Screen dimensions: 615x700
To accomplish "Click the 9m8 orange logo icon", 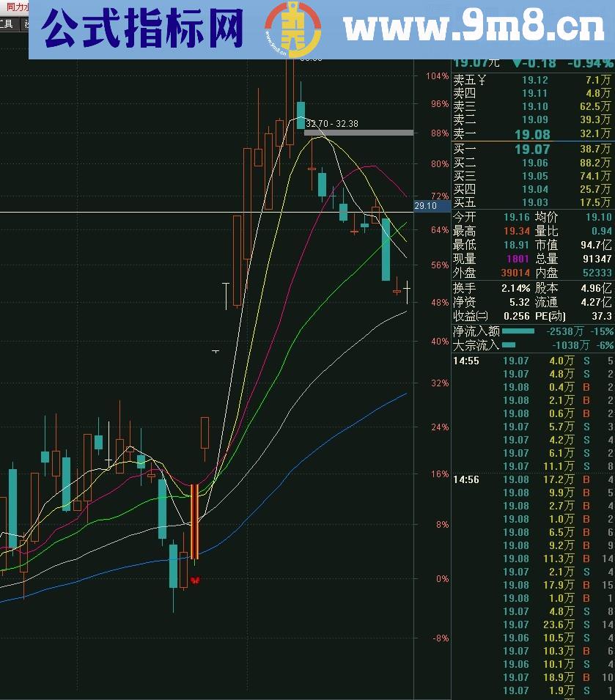I will 292,29.
